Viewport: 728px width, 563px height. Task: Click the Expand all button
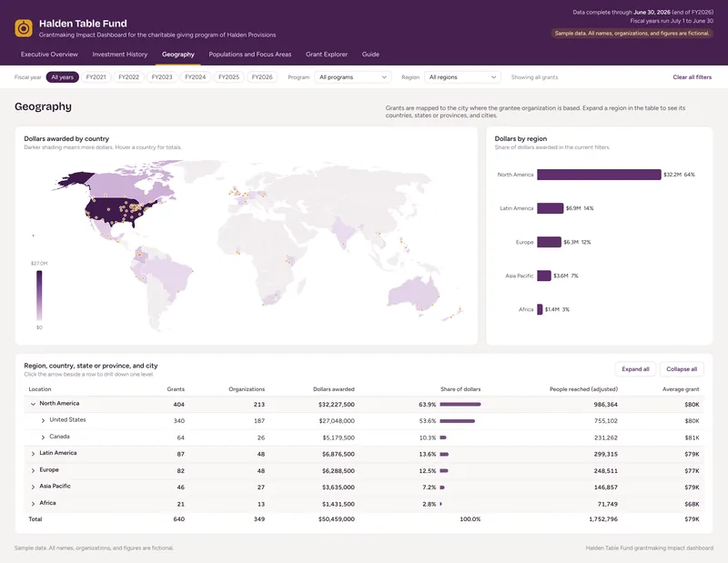[x=635, y=369]
